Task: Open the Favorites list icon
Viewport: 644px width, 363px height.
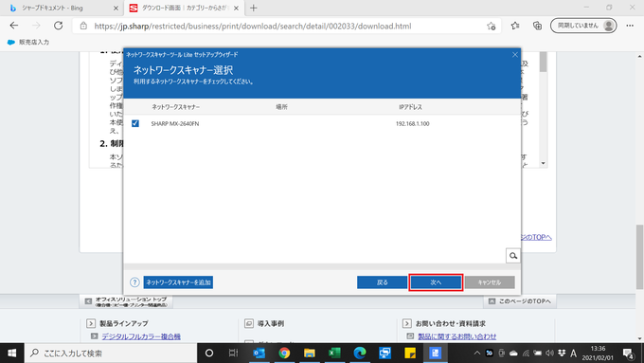Action: (515, 26)
